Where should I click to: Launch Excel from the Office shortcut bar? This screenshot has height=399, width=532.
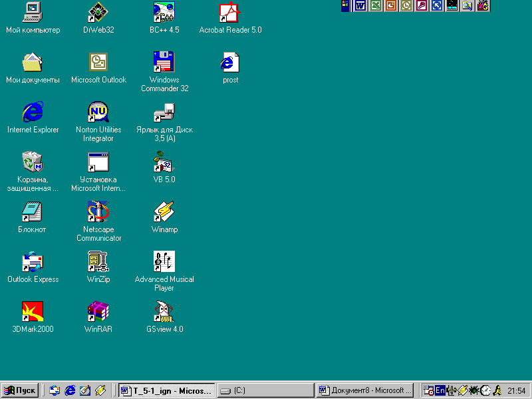(376, 6)
